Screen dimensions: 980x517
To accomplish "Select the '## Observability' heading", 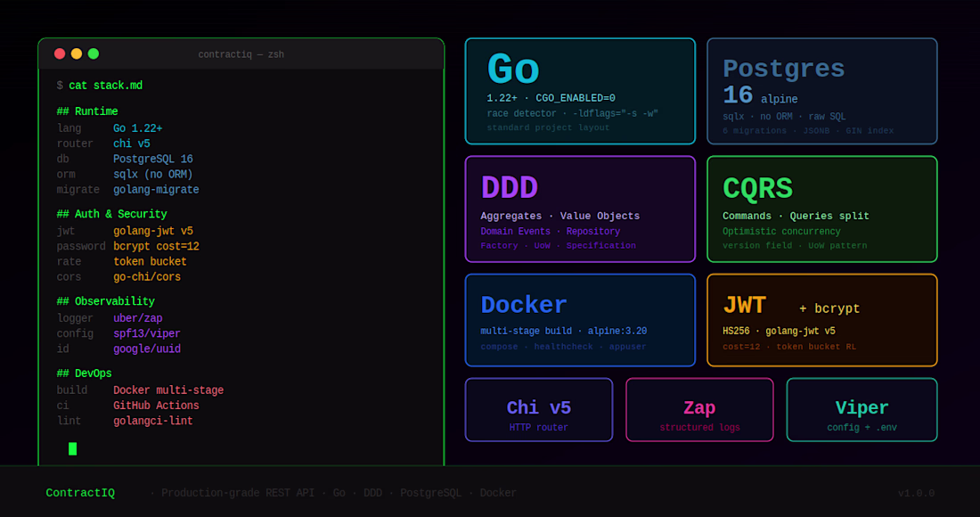I will pos(106,301).
